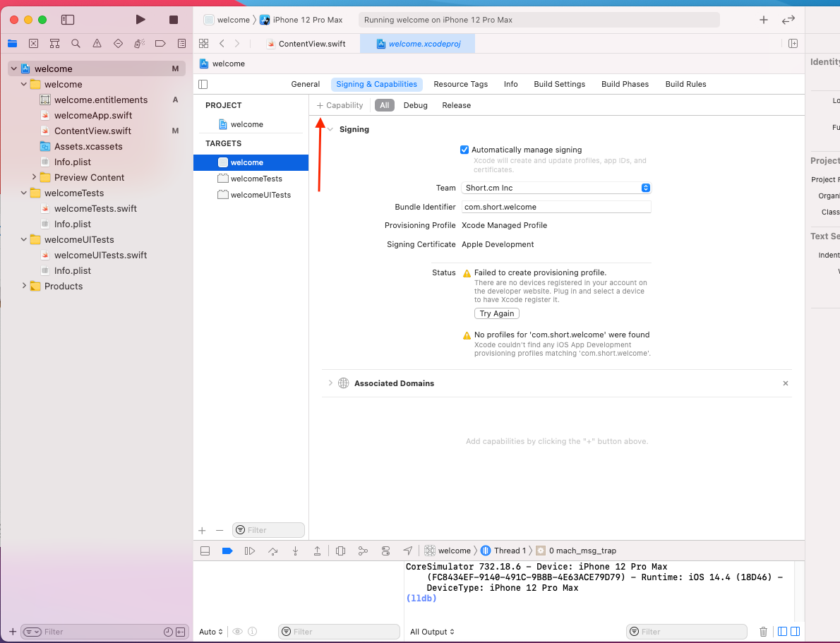Toggle the Quick Look eye icon
This screenshot has height=643, width=840.
pyautogui.click(x=237, y=632)
